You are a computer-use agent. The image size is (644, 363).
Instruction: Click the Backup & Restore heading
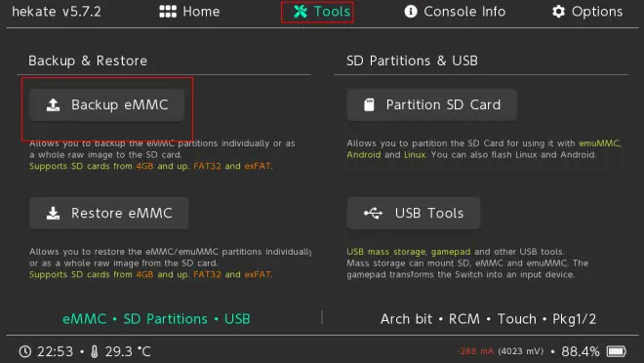[x=88, y=60]
